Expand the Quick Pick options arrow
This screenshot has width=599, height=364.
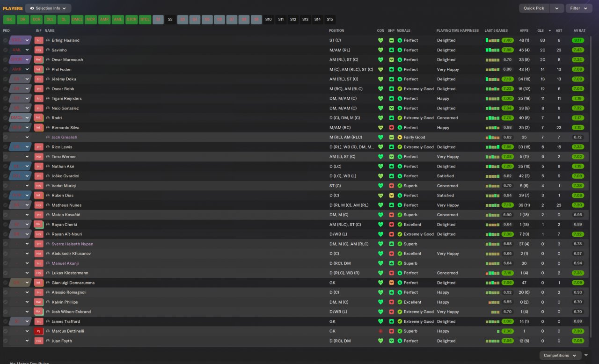(556, 8)
